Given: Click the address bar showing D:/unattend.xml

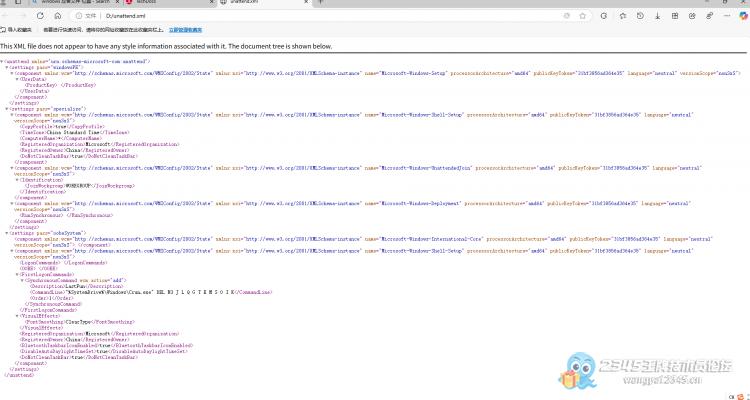Looking at the screenshot, I should click(330, 16).
